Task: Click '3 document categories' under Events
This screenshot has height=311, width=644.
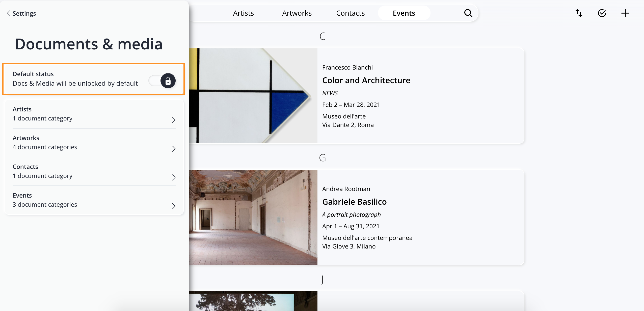Action: tap(45, 204)
